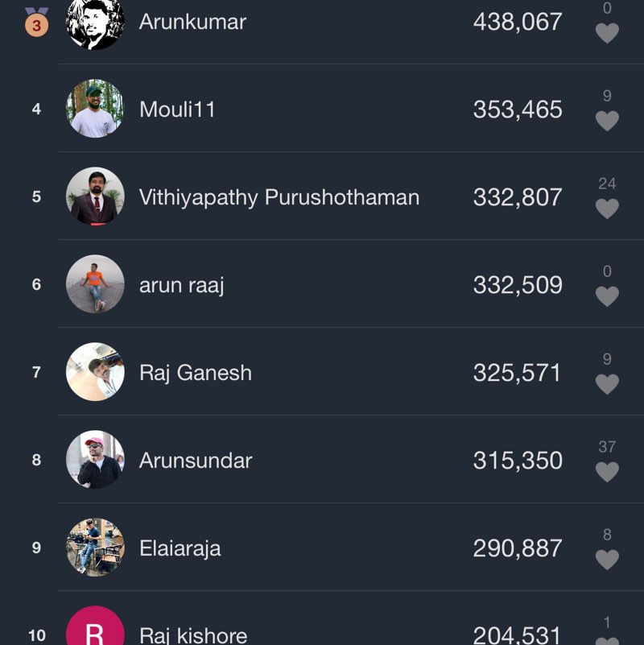This screenshot has height=645, width=644.
Task: Open the Mouli11 name link
Action: coord(177,110)
